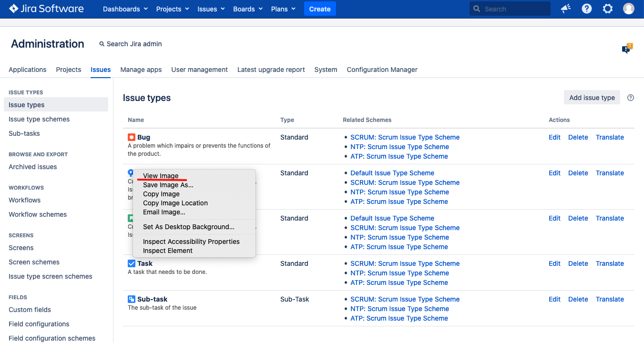Viewport: 644px width, 343px height.
Task: Switch to the Projects admin tab
Action: pos(69,70)
